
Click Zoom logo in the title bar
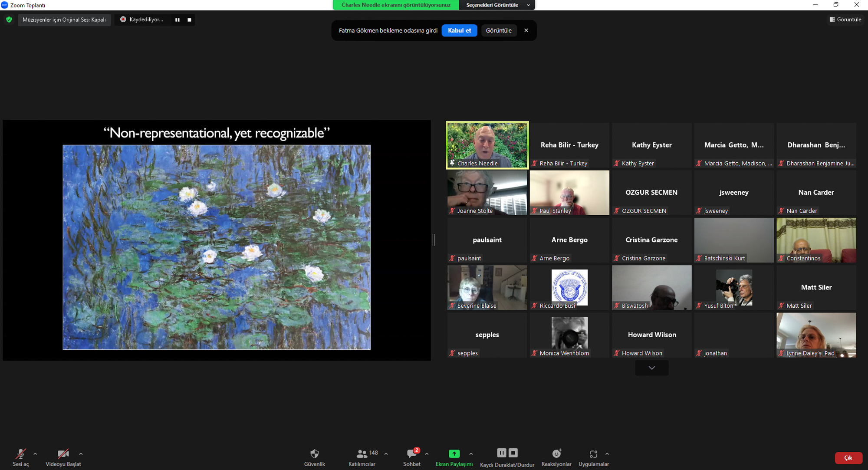[4, 5]
